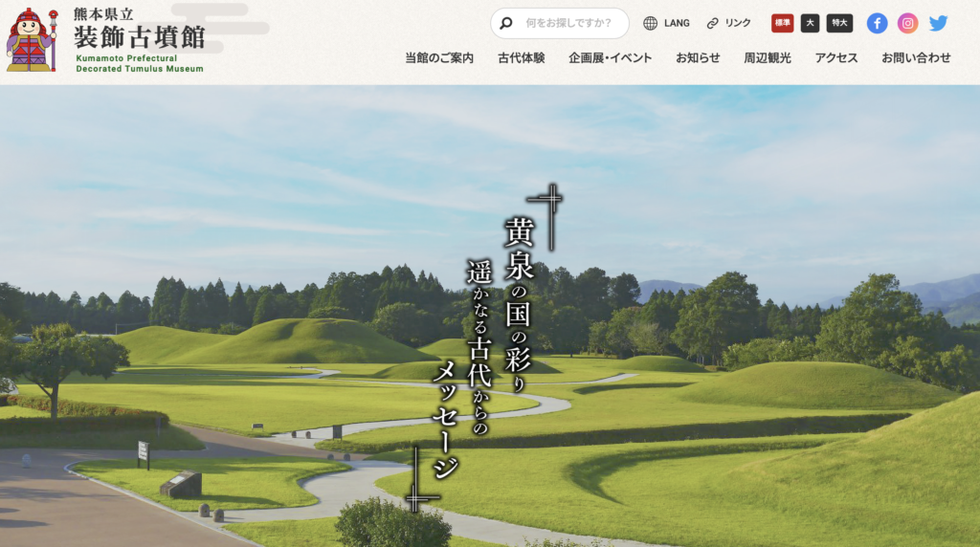Image resolution: width=980 pixels, height=547 pixels.
Task: Set font size to 大 (large)
Action: pyautogui.click(x=810, y=23)
